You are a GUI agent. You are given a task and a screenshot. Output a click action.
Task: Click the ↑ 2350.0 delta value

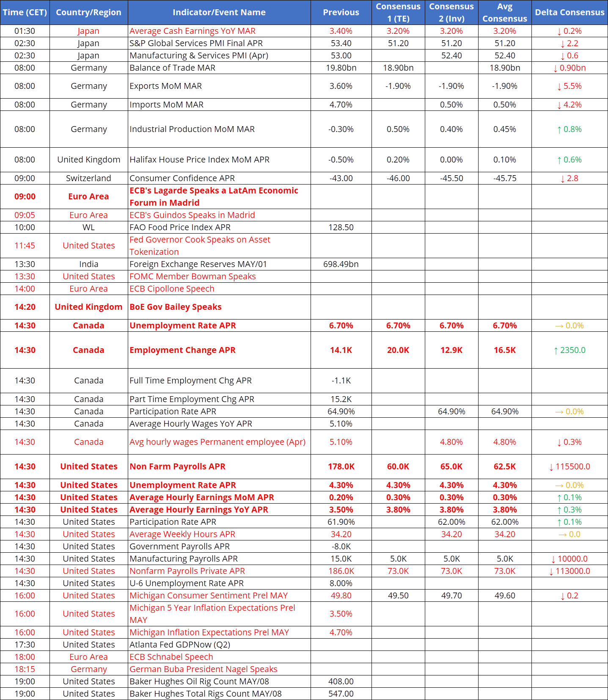(569, 350)
